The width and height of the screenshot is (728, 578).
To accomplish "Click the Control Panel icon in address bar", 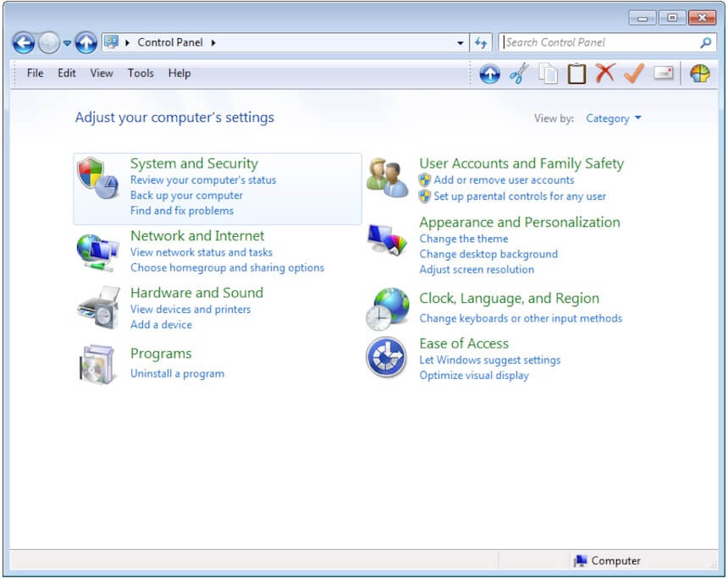I will tap(112, 42).
